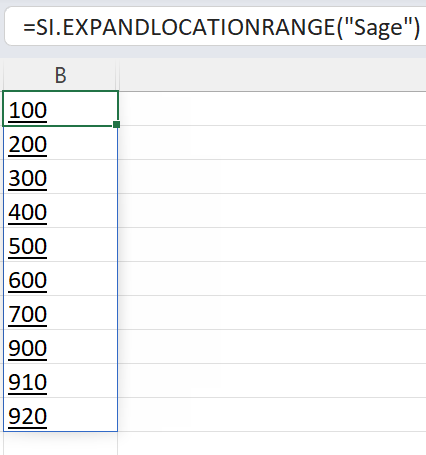The width and height of the screenshot is (426, 455).
Task: Select the cell containing 200
Action: coord(60,143)
